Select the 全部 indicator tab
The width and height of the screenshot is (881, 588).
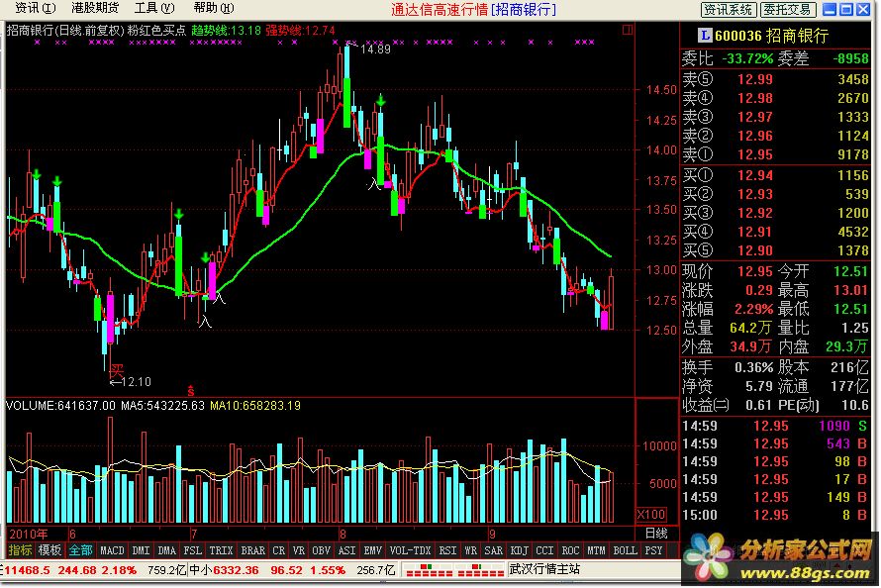(x=80, y=551)
